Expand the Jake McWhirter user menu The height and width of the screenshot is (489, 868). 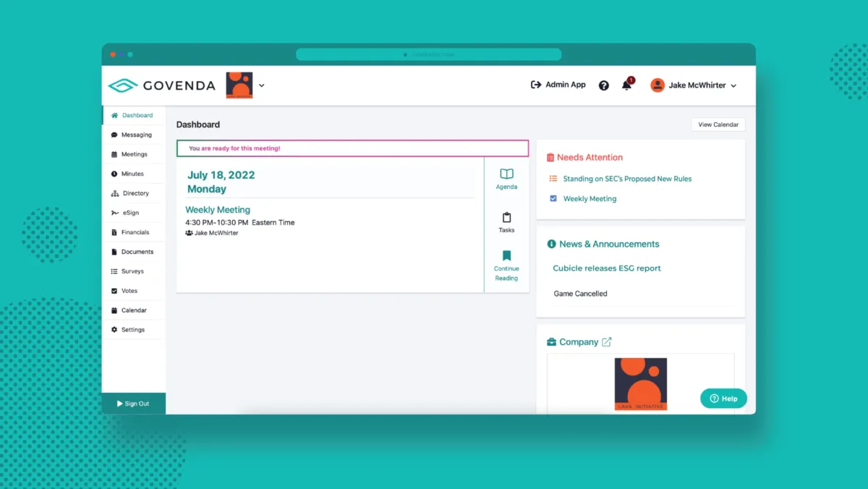(x=694, y=85)
